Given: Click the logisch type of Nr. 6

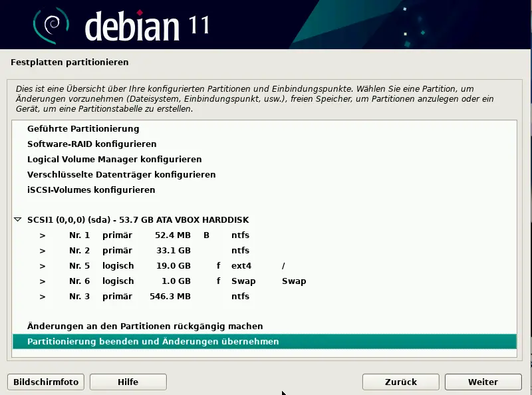Looking at the screenshot, I should (118, 281).
